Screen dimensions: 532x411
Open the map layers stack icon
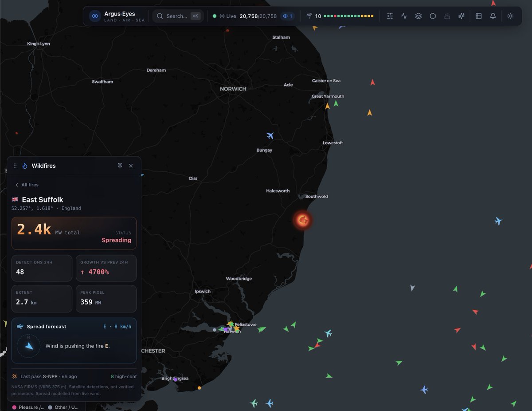[418, 16]
